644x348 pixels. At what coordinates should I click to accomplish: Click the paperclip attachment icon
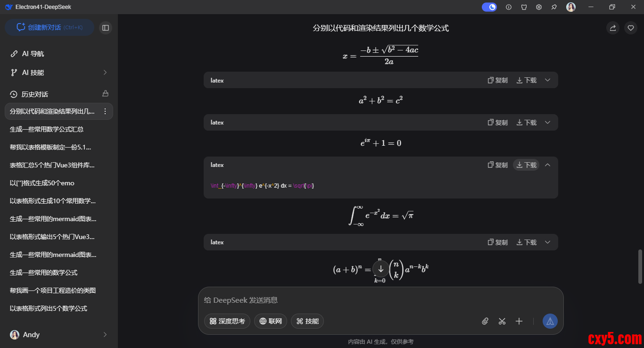[x=485, y=321]
